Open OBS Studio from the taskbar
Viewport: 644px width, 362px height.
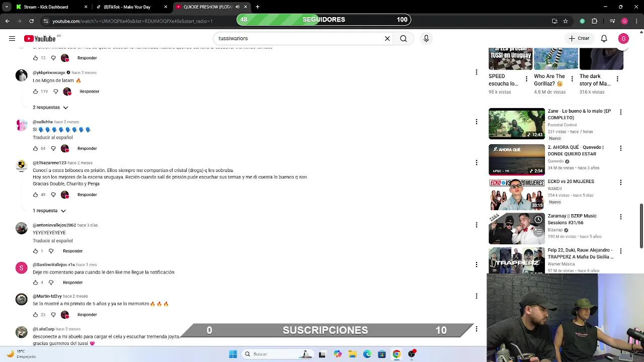pos(412,354)
